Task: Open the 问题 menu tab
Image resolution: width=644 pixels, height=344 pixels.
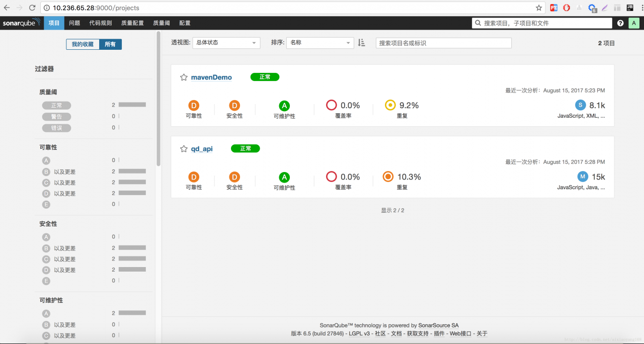Action: pyautogui.click(x=74, y=23)
